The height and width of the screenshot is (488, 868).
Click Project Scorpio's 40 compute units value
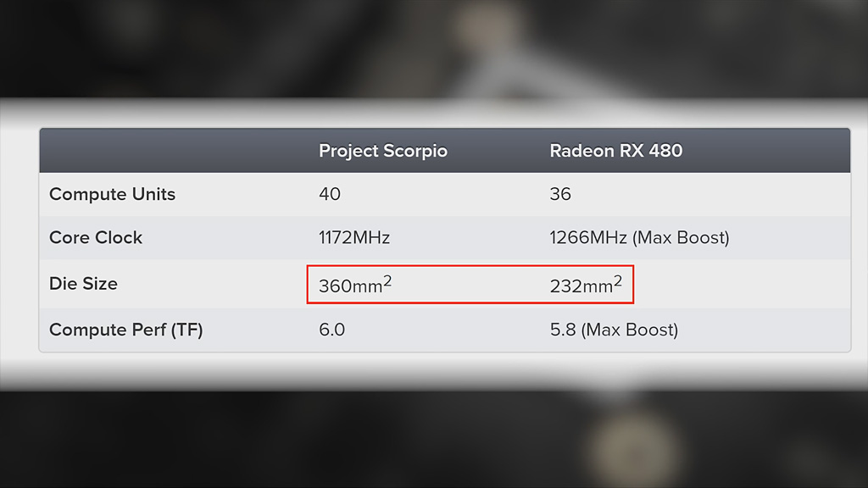[330, 194]
